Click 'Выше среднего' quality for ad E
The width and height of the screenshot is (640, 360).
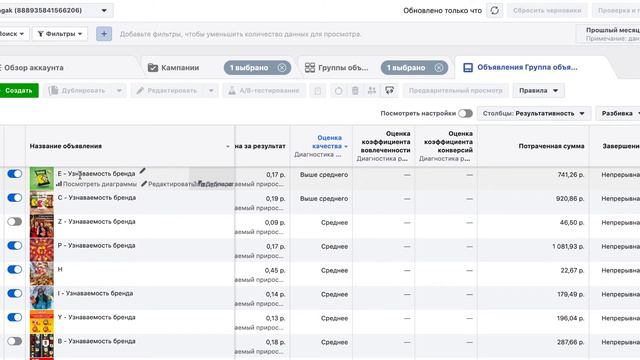tap(324, 175)
